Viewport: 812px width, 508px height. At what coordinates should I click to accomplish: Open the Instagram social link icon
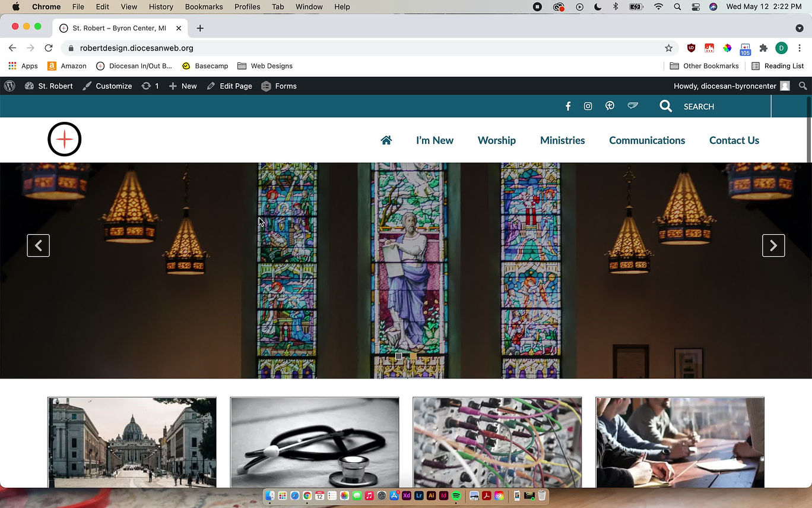588,106
